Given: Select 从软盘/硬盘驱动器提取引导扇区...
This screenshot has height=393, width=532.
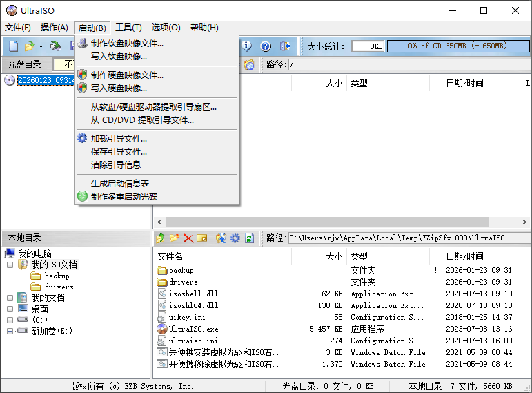Looking at the screenshot, I should pyautogui.click(x=157, y=107).
